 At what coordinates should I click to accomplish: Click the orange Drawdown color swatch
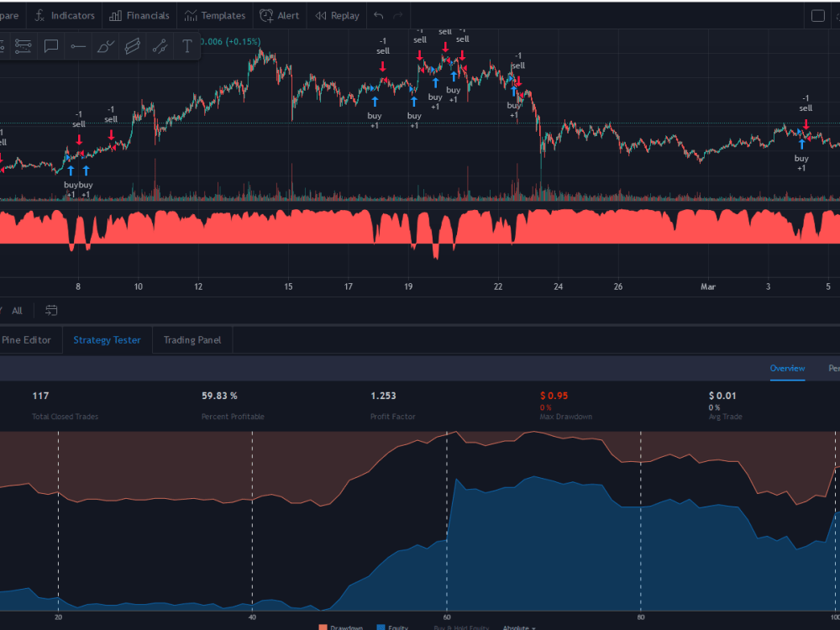coord(322,627)
